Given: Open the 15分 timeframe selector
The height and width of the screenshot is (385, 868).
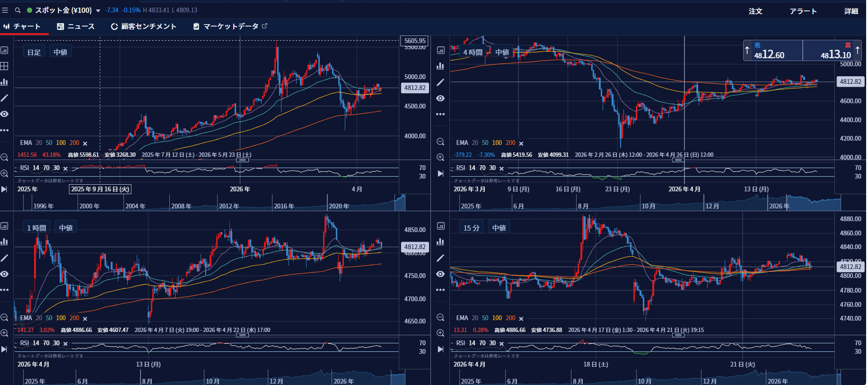Looking at the screenshot, I should tap(471, 228).
